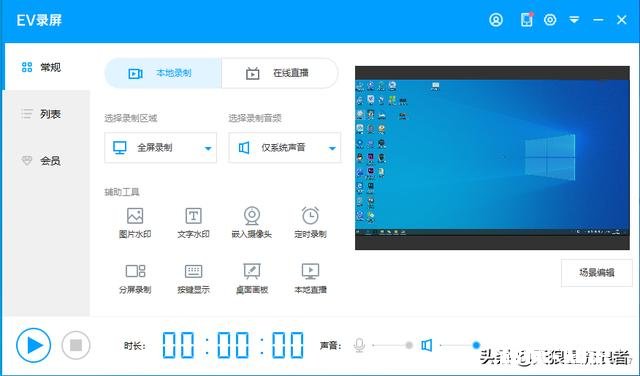The height and width of the screenshot is (376, 640).
Task: Open the settings gear icon
Action: pos(550,20)
